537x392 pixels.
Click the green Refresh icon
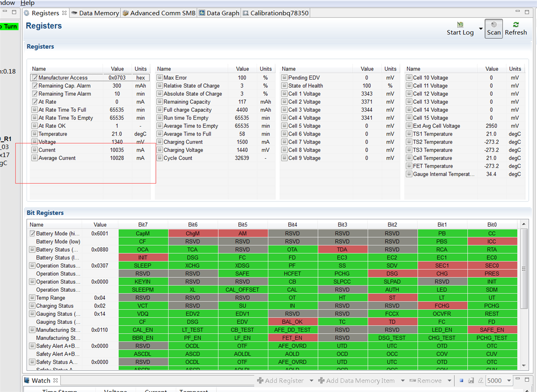point(516,25)
